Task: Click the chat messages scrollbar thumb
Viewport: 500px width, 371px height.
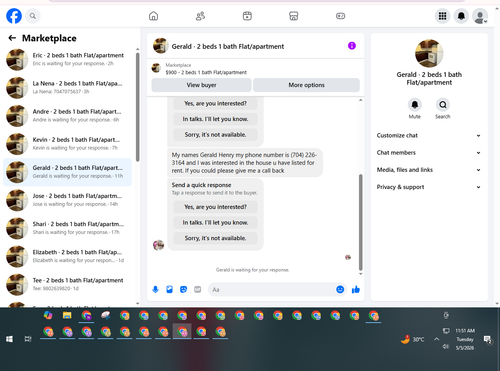Action: point(360,222)
